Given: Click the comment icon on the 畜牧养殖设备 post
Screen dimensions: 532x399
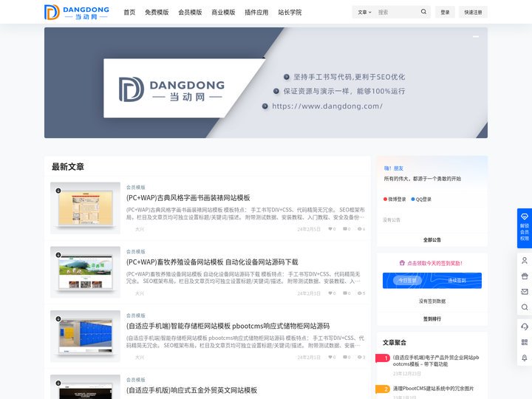Looking at the screenshot, I should [344, 293].
